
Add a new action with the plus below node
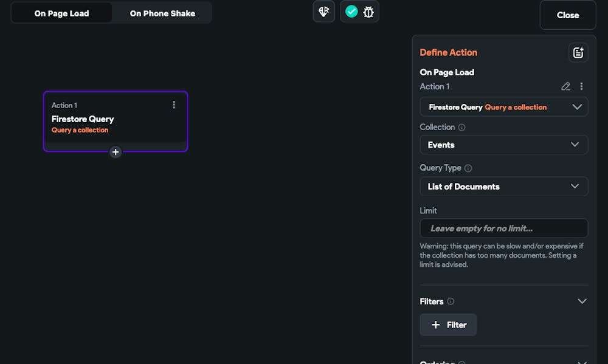116,152
